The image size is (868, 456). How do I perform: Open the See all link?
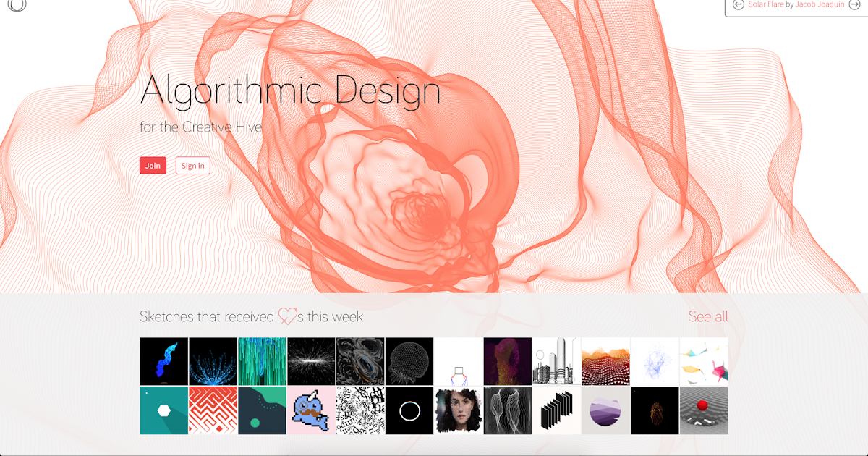708,316
